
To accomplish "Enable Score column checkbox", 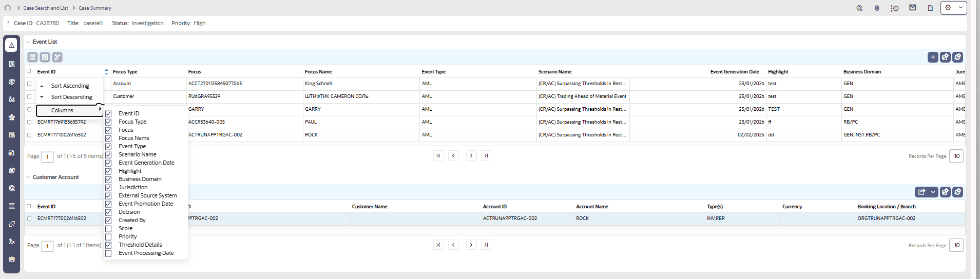I will pos(108,229).
